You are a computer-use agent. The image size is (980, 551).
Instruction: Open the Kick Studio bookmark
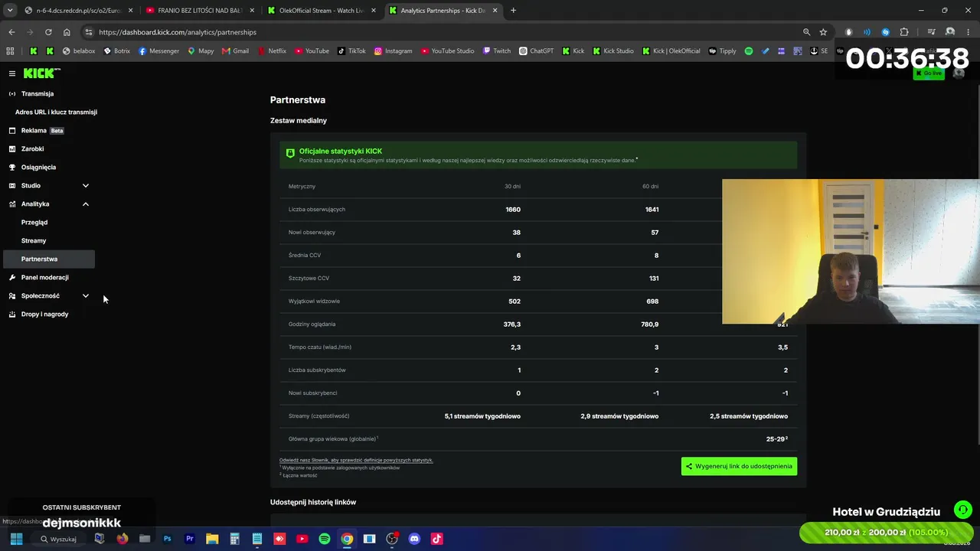613,51
